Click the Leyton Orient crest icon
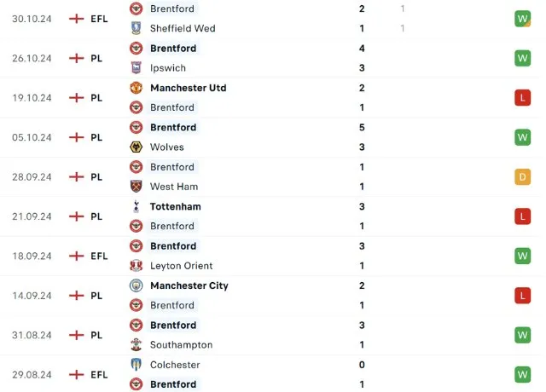The image size is (546, 392). (136, 265)
